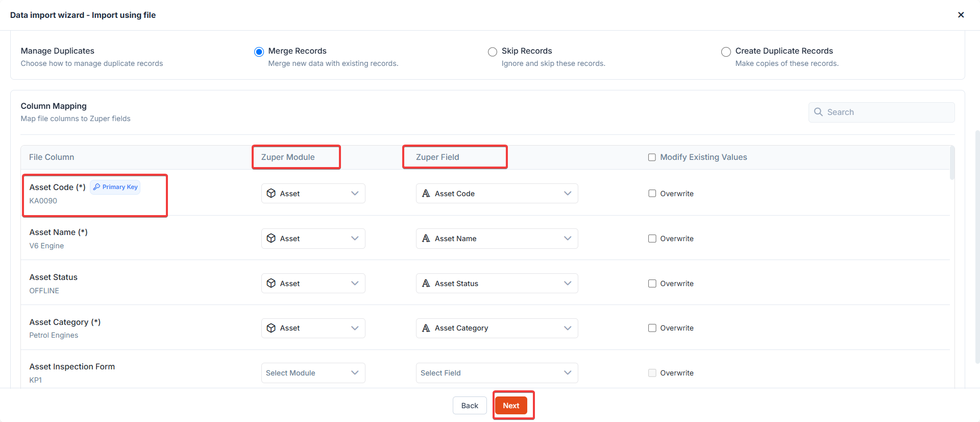Image resolution: width=980 pixels, height=422 pixels.
Task: Expand the Asset Code field dropdown
Action: 496,194
